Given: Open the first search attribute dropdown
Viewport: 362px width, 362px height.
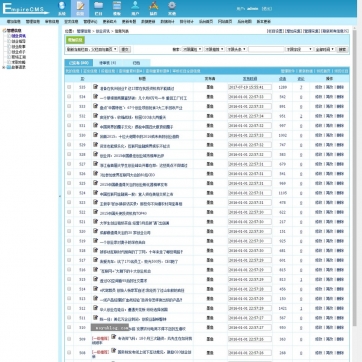Looking at the screenshot, I should [x=192, y=49].
